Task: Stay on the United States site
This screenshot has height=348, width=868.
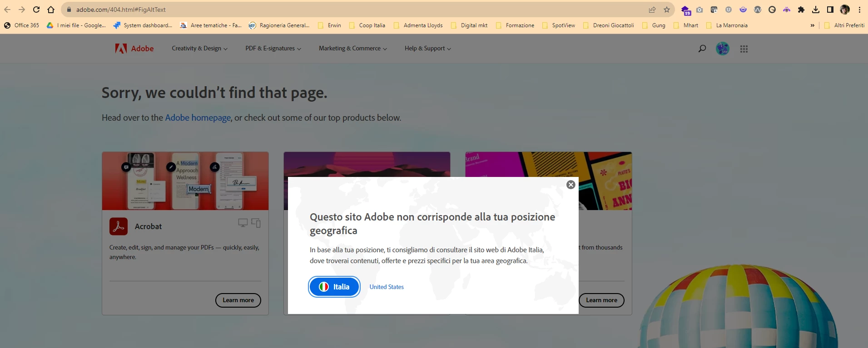Action: pyautogui.click(x=387, y=287)
